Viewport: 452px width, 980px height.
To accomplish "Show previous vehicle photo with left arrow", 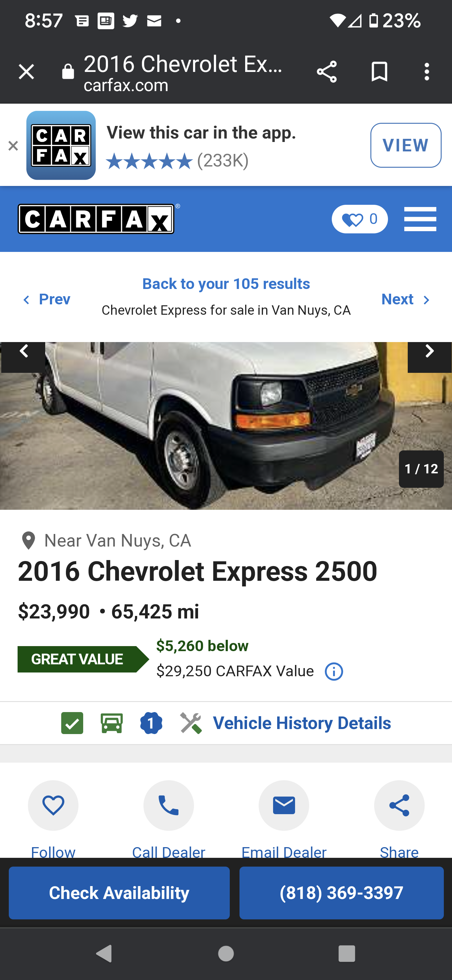I will tap(24, 352).
